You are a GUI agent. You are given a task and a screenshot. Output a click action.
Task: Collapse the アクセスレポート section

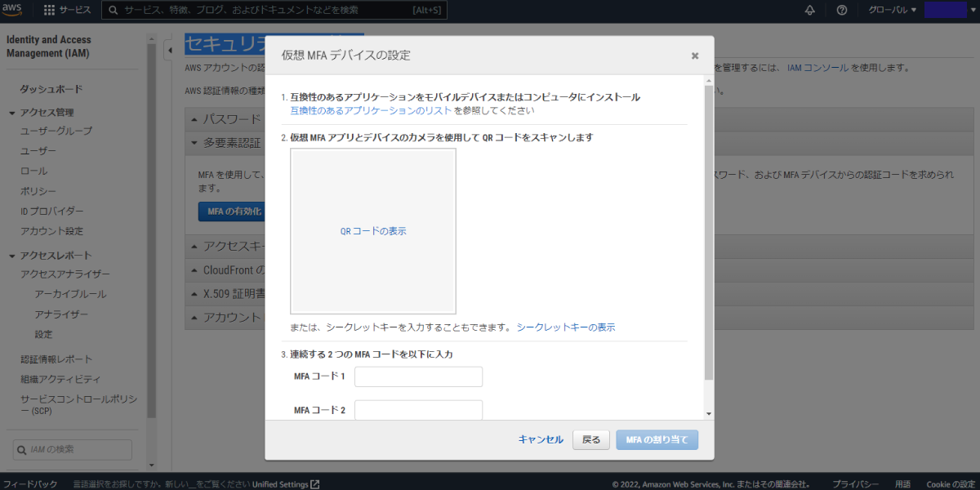(x=12, y=255)
